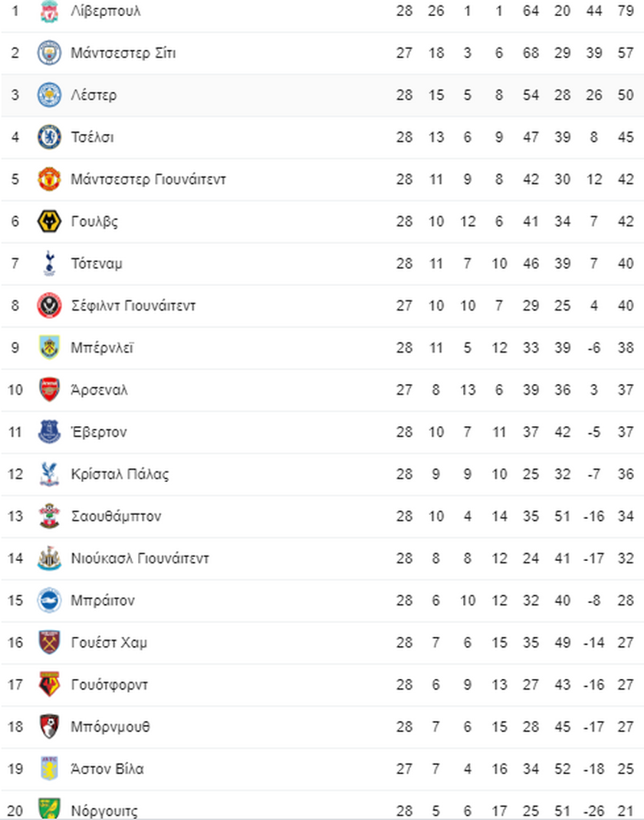The width and height of the screenshot is (644, 820).
Task: Click the Manchester City crest icon
Action: click(49, 53)
